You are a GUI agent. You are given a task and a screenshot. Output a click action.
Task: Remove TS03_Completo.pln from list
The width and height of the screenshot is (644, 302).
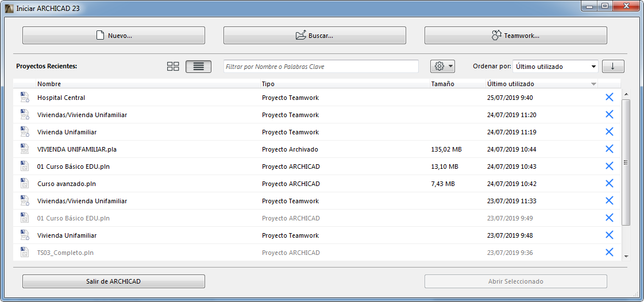pos(609,253)
